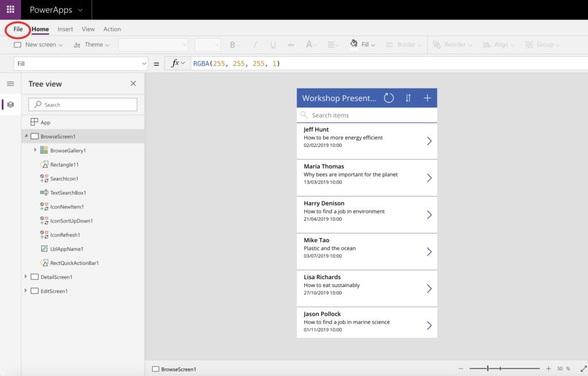The image size is (588, 376).
Task: Click the Sort icon in Workshop Present header
Action: (x=409, y=98)
